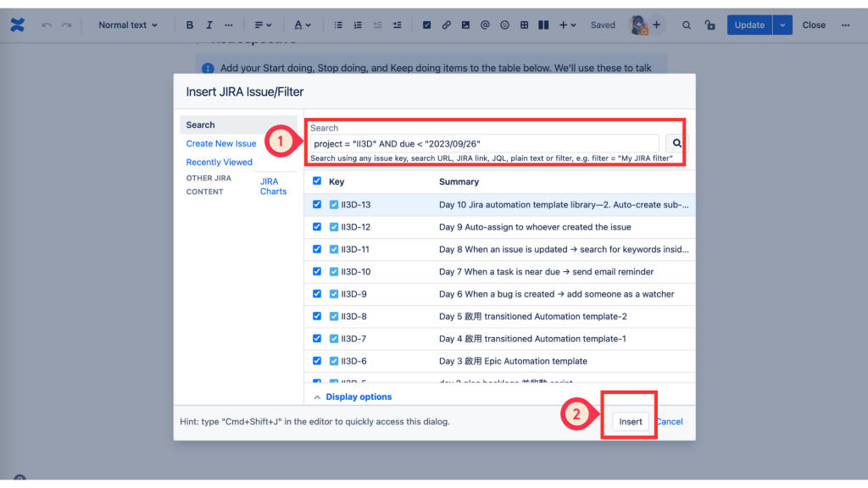Viewport: 868px width, 488px height.
Task: Click Close in the editor toolbar
Action: [x=814, y=25]
